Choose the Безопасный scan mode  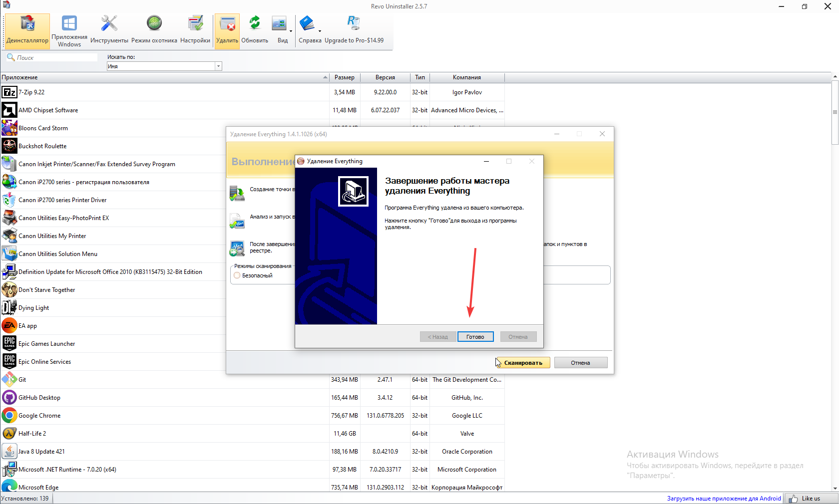pyautogui.click(x=237, y=275)
